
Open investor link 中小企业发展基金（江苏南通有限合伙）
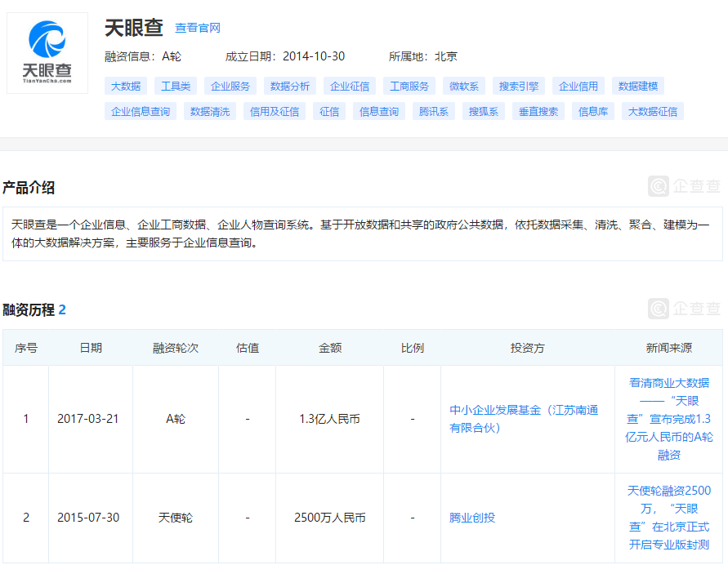[523, 419]
